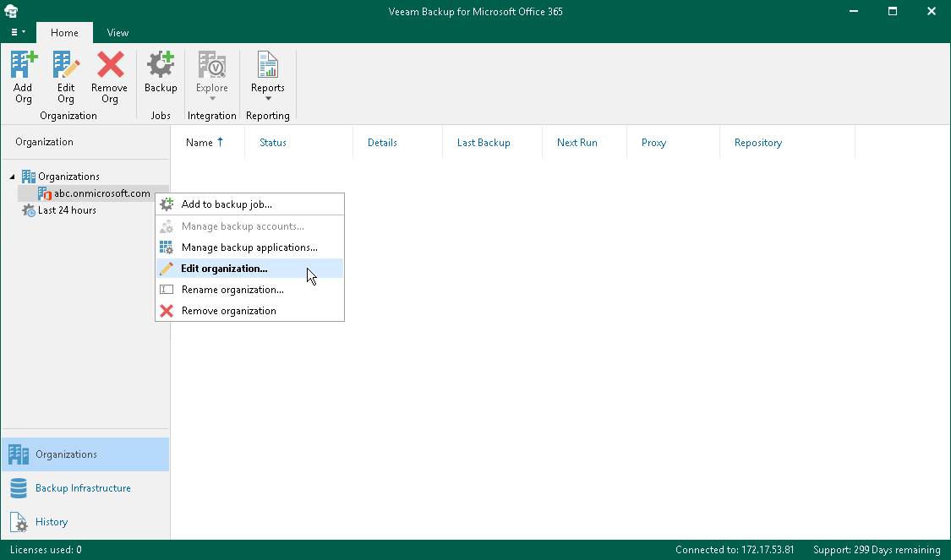The height and width of the screenshot is (560, 951).
Task: Click the Add Org ribbon icon
Action: pyautogui.click(x=23, y=65)
